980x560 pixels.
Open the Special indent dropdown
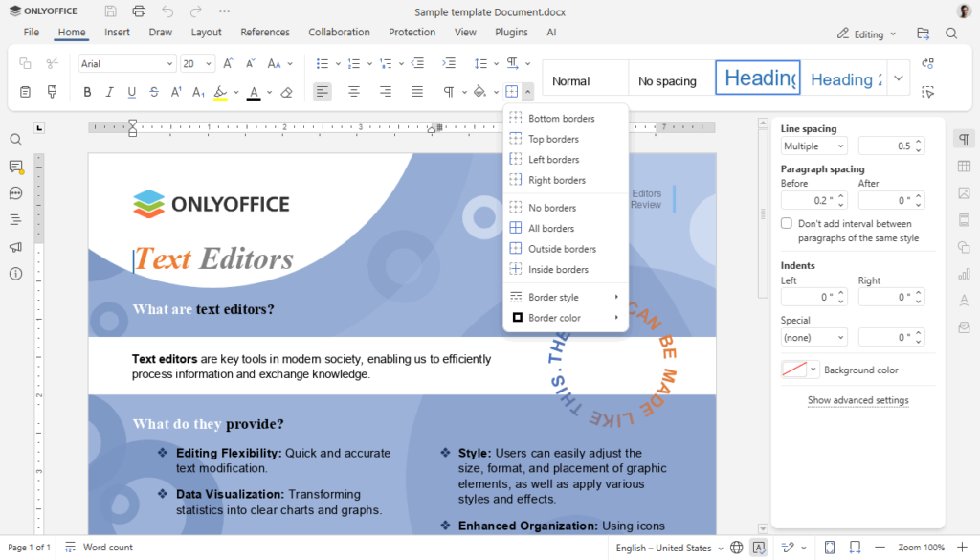[x=813, y=337]
